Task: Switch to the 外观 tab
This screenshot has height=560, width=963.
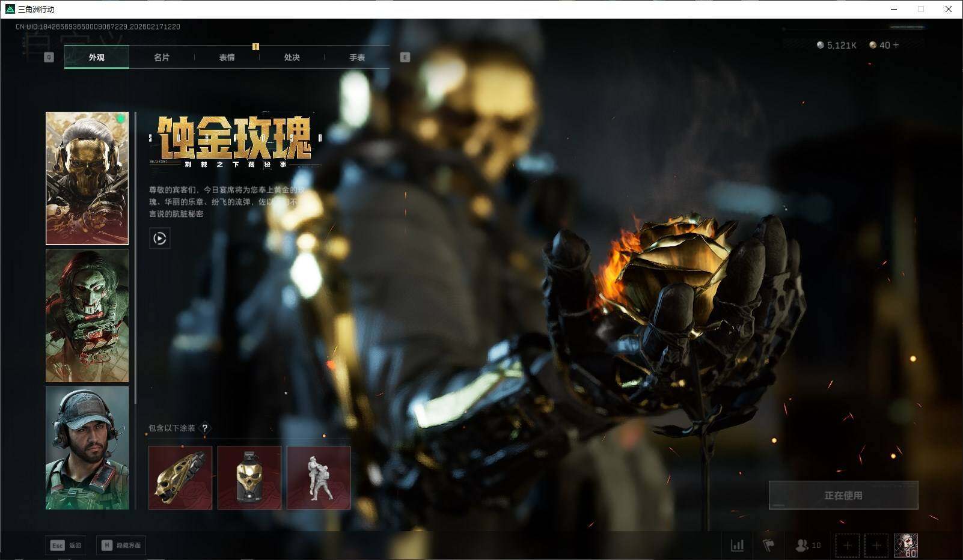Action: (x=97, y=57)
